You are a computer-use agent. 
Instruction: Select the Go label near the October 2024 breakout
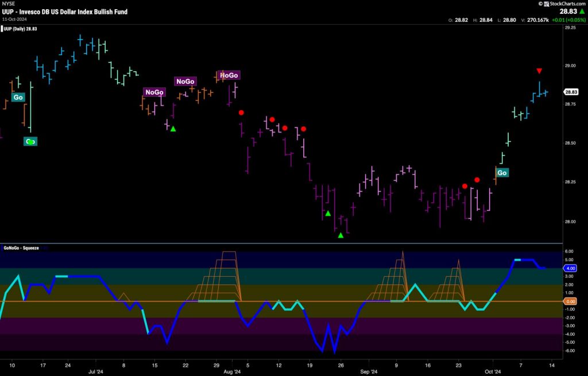point(502,173)
